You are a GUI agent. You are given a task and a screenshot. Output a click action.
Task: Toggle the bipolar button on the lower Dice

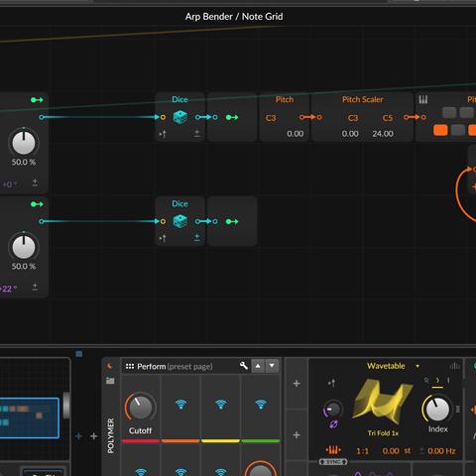coord(197,237)
